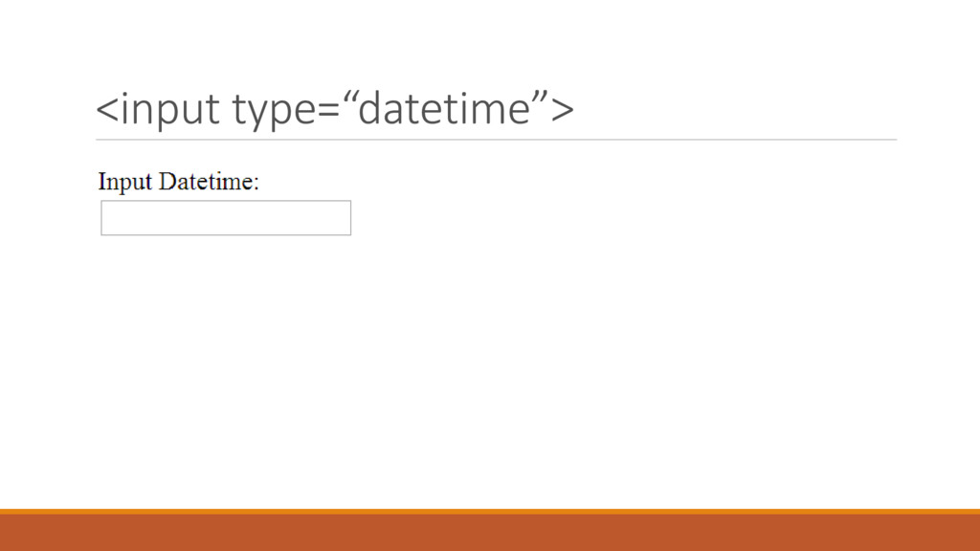
Task: Click the closing quotation mark in the title
Action: tap(541, 100)
